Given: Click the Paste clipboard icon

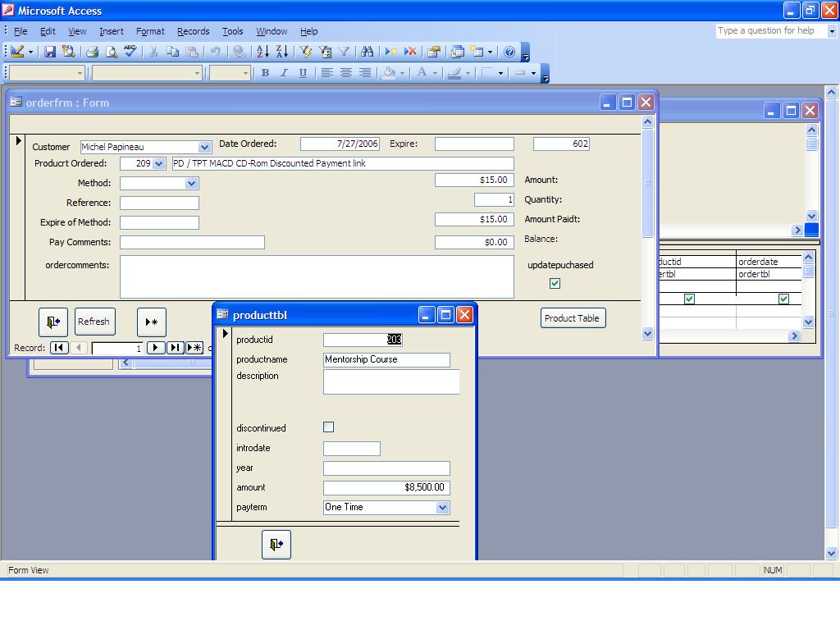Looking at the screenshot, I should [191, 52].
